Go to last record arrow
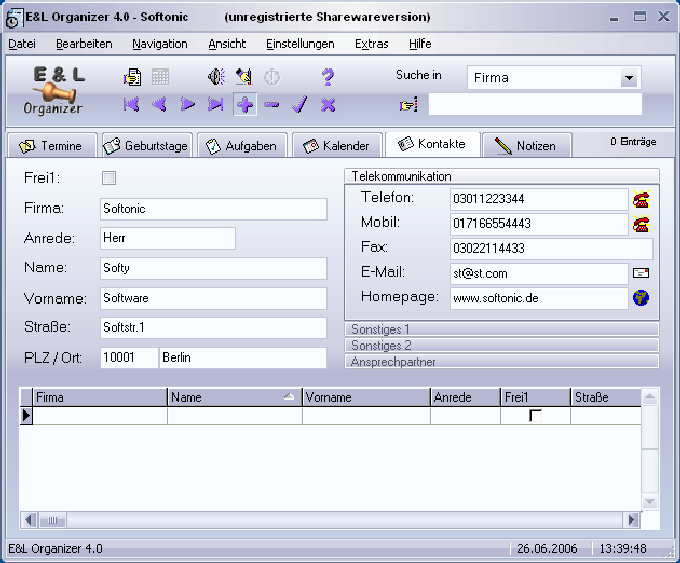Screen dimensions: 680x563 [x=216, y=105]
